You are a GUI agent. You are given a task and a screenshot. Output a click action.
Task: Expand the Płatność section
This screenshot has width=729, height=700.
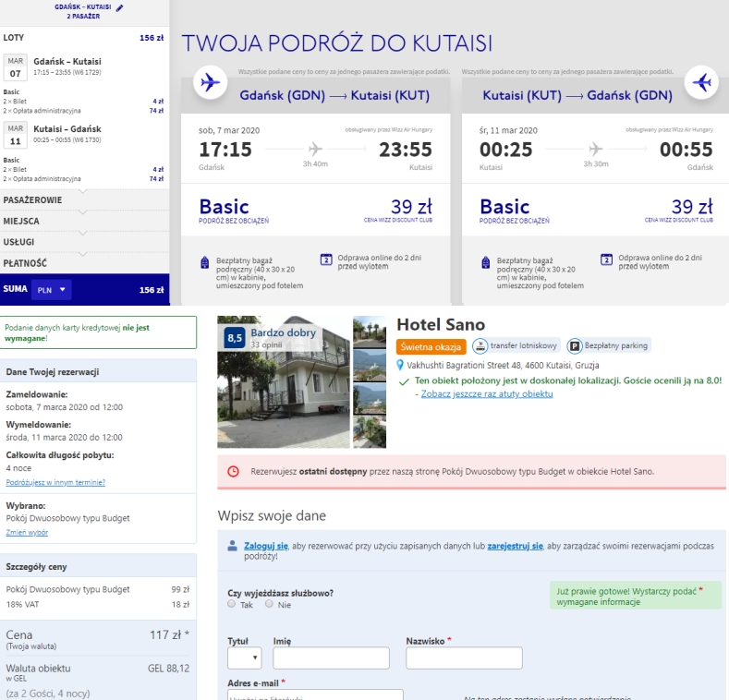tap(85, 263)
